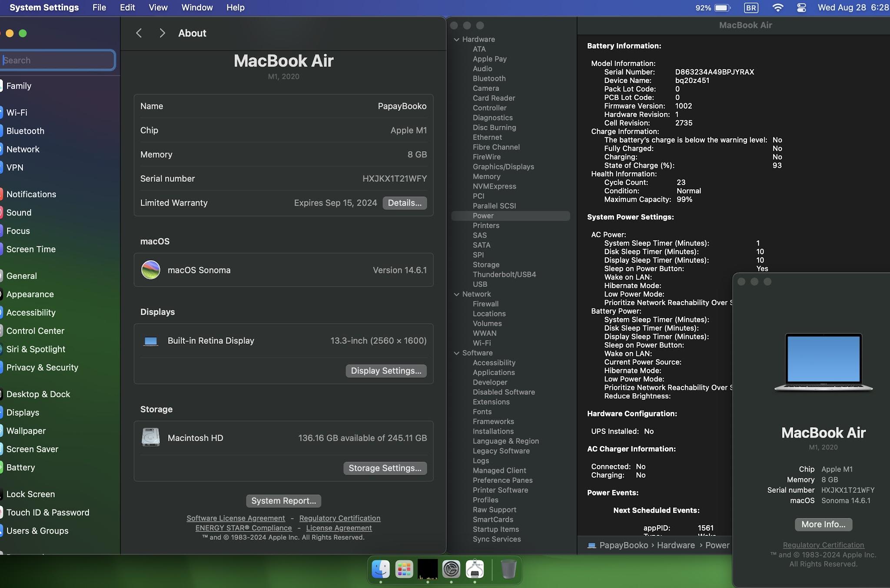Click the macOS Sonoma icon

151,270
